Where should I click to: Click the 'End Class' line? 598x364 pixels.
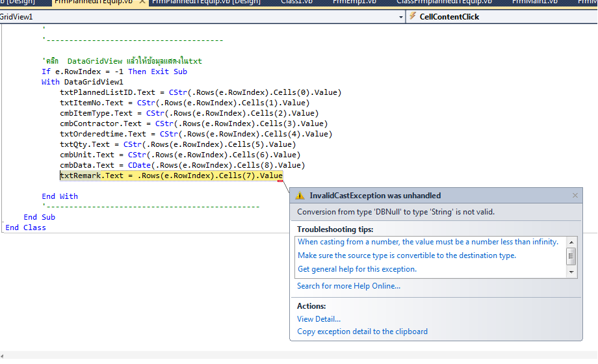click(25, 227)
